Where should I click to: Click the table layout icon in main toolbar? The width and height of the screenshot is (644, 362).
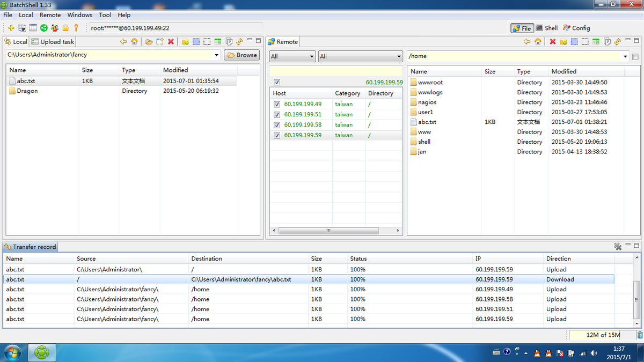tap(33, 28)
